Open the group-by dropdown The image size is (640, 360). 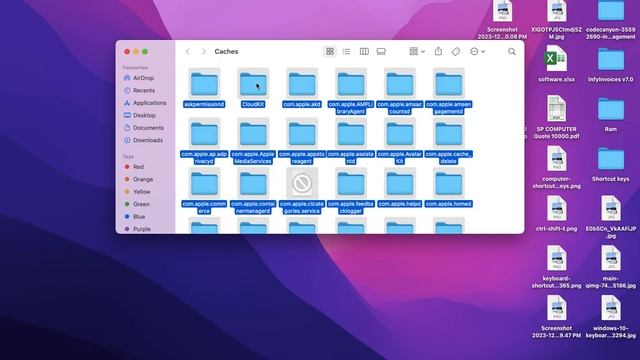[x=417, y=52]
